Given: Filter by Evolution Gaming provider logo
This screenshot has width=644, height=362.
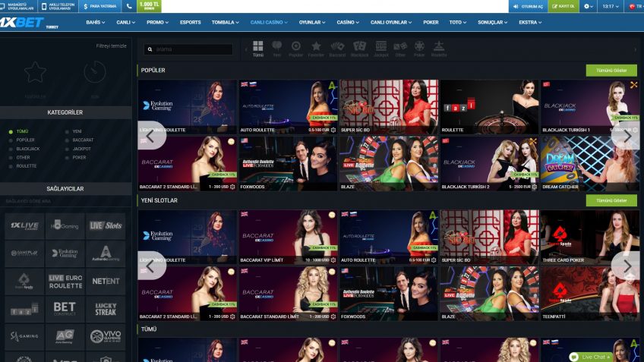Looking at the screenshot, I should (x=65, y=253).
